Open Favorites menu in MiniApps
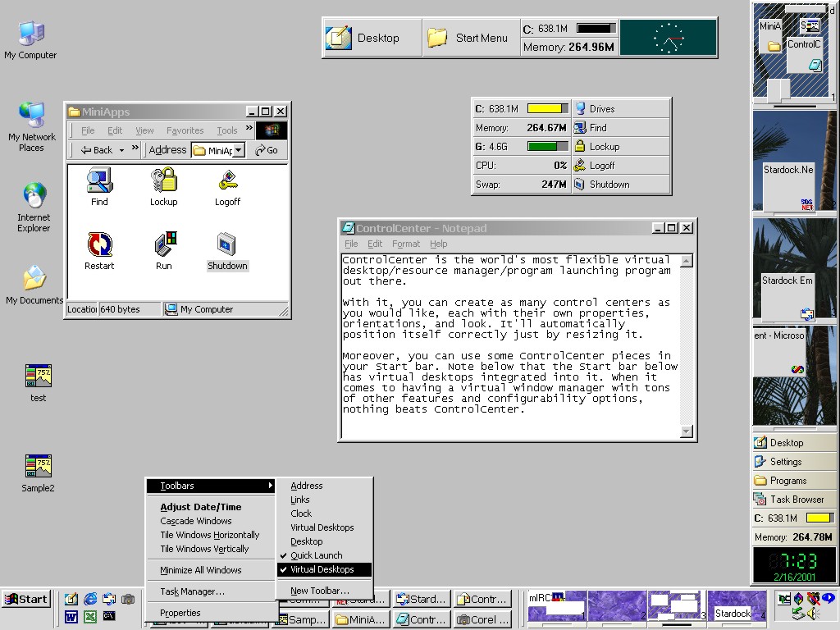Viewport: 840px width, 630px height. pyautogui.click(x=185, y=130)
